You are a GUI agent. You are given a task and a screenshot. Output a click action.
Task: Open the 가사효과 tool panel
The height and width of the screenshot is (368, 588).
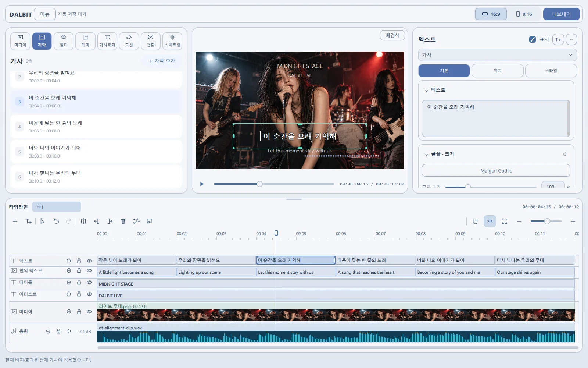click(107, 41)
